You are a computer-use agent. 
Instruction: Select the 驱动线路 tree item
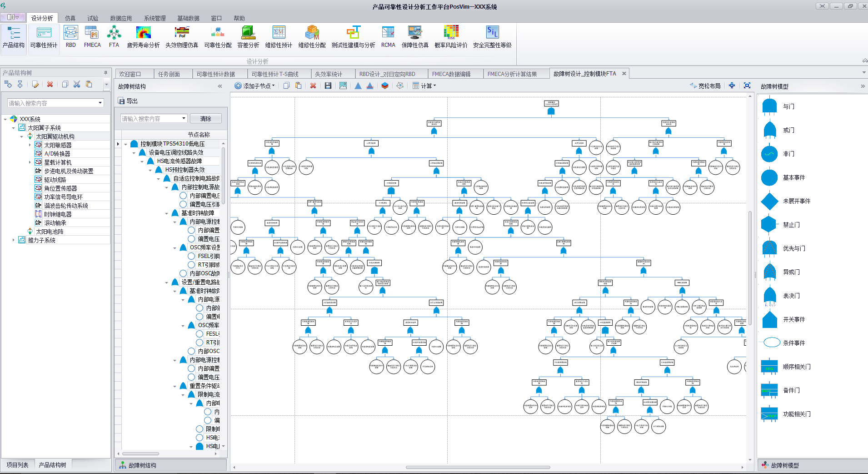55,180
